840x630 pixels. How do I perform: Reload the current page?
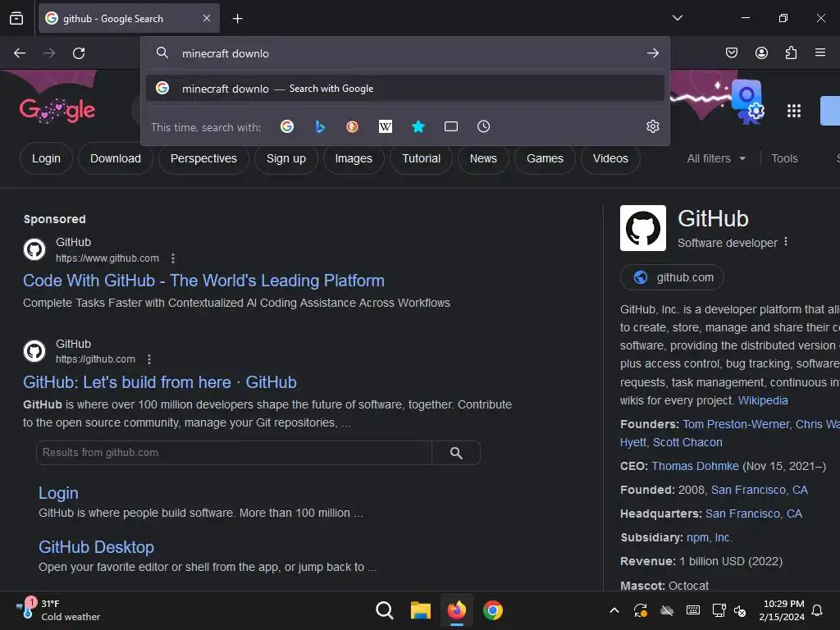click(x=79, y=53)
